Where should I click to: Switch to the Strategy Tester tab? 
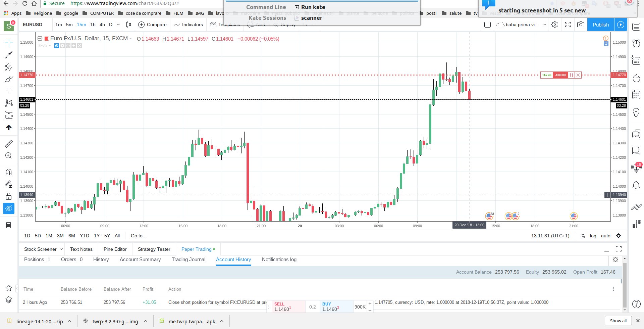point(154,249)
